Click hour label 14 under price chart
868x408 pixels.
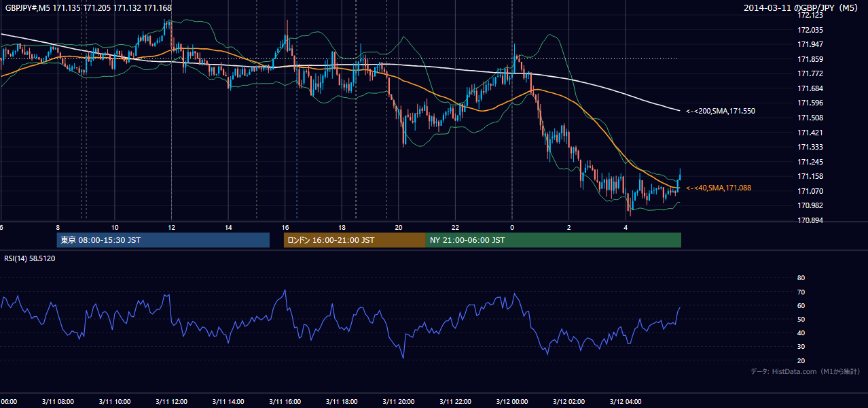click(228, 228)
